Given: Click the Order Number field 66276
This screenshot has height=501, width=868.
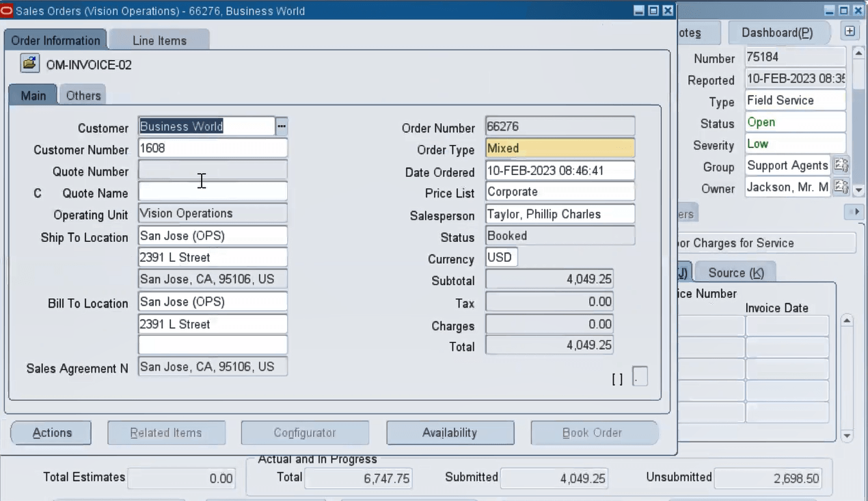Looking at the screenshot, I should [560, 126].
